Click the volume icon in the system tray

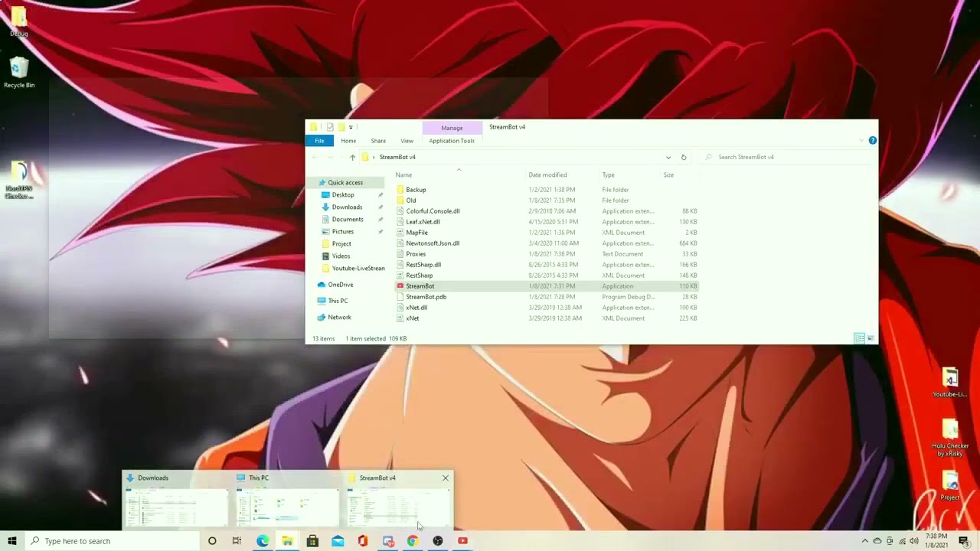913,541
